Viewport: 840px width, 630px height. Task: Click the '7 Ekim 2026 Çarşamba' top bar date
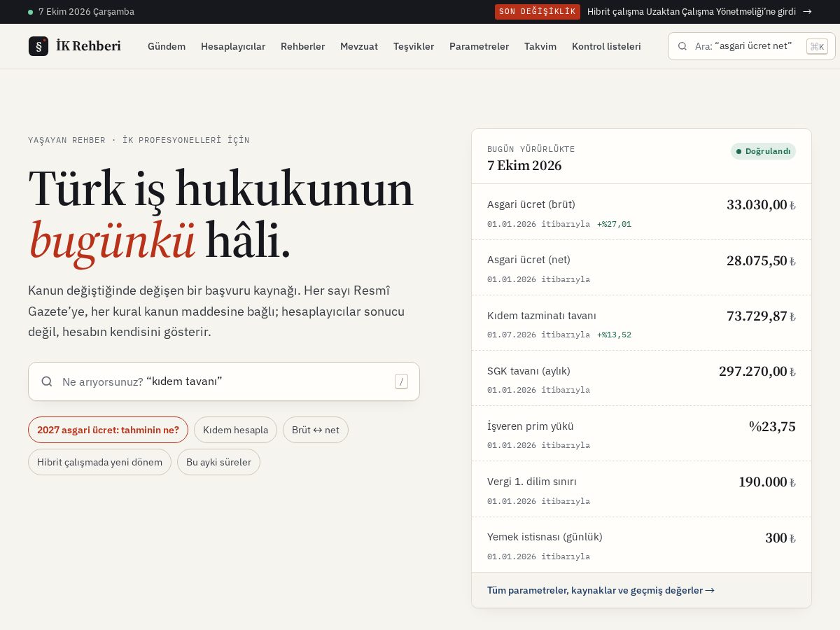pos(86,12)
